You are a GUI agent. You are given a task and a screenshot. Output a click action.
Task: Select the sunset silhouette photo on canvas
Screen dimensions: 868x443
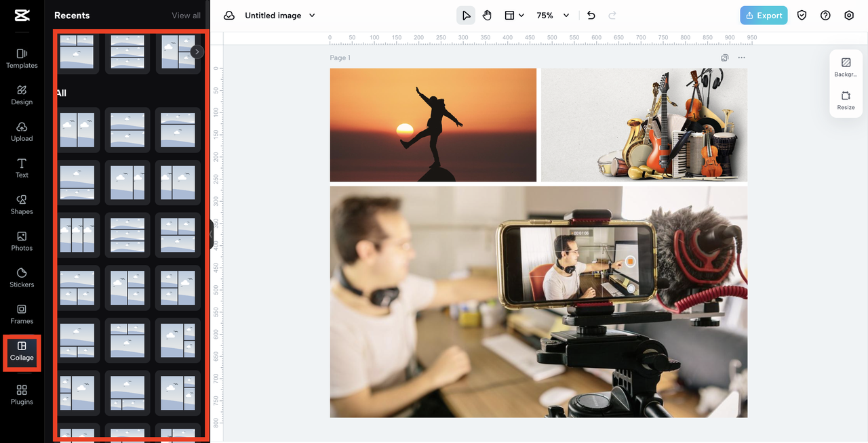click(x=433, y=125)
